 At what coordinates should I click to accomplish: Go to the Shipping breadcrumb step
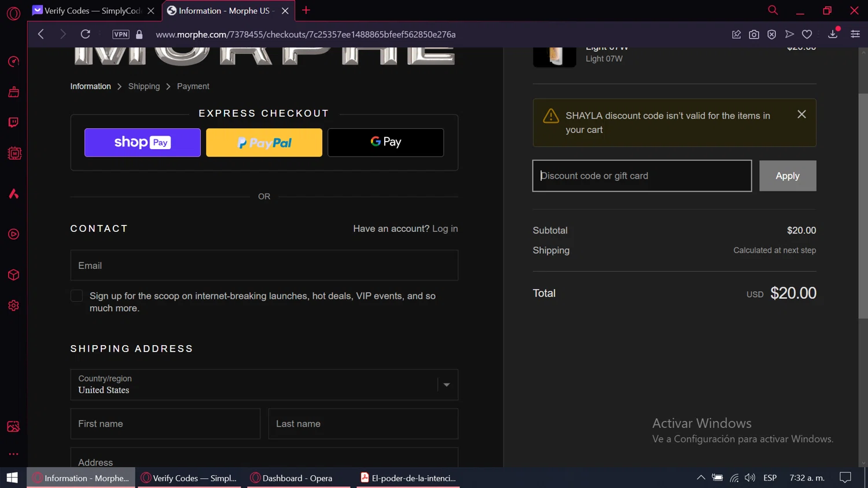point(144,86)
